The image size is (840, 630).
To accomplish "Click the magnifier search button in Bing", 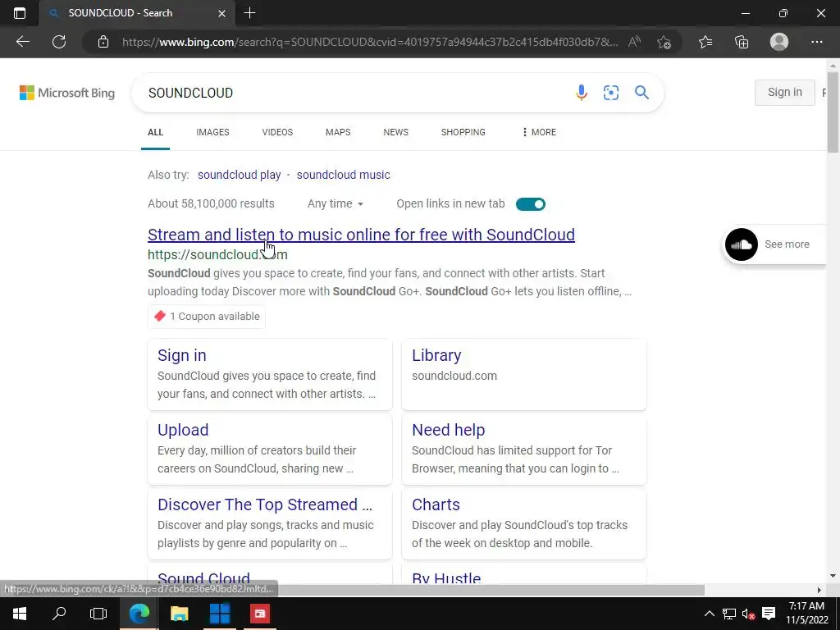I will (641, 93).
